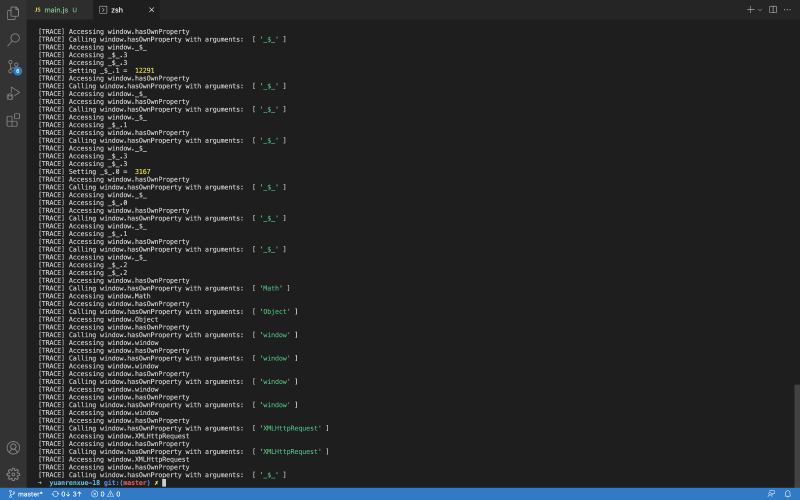The width and height of the screenshot is (800, 500).
Task: Open errors and warnings in status bar
Action: click(x=105, y=494)
